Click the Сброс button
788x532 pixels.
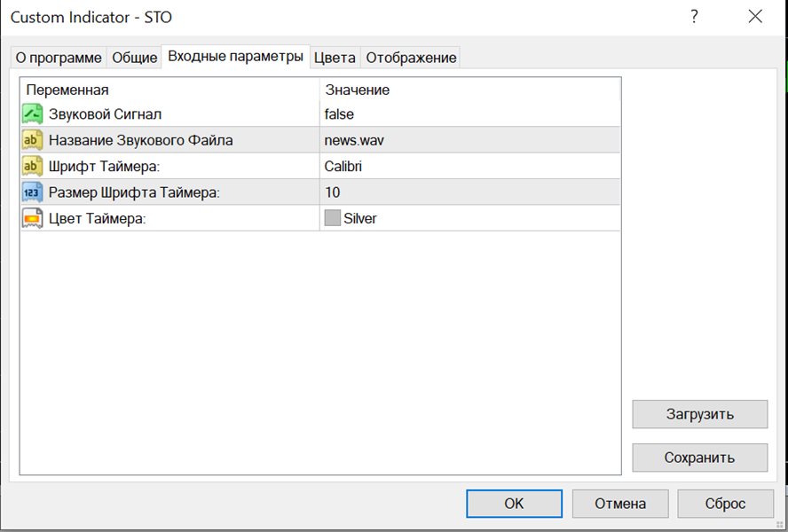point(725,504)
